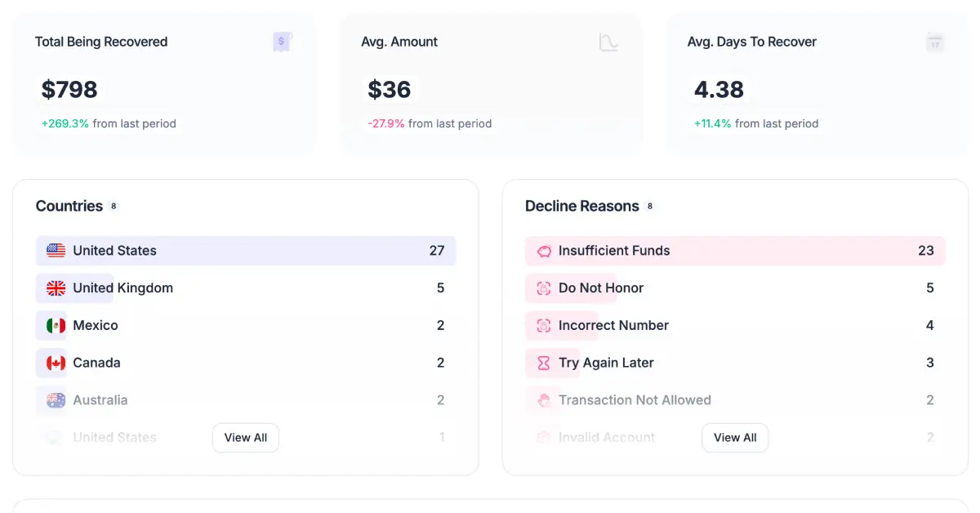
Task: Click the 4.38 average days value
Action: (x=719, y=90)
